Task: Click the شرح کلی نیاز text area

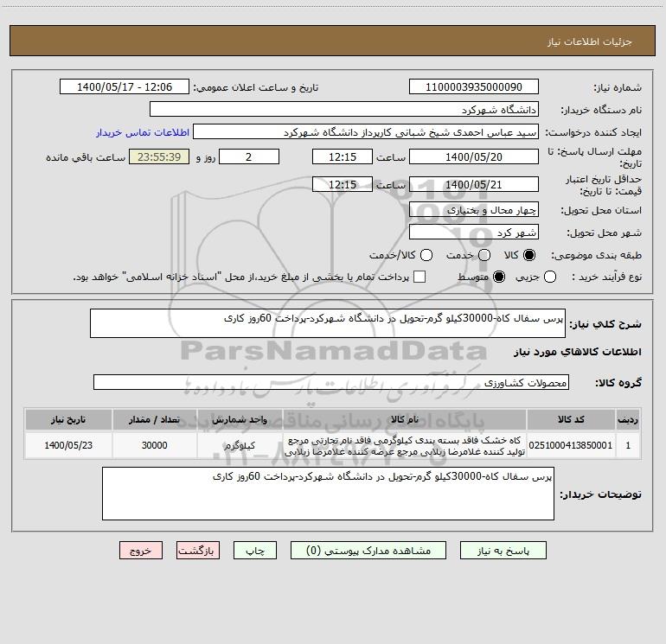Action: 328,323
